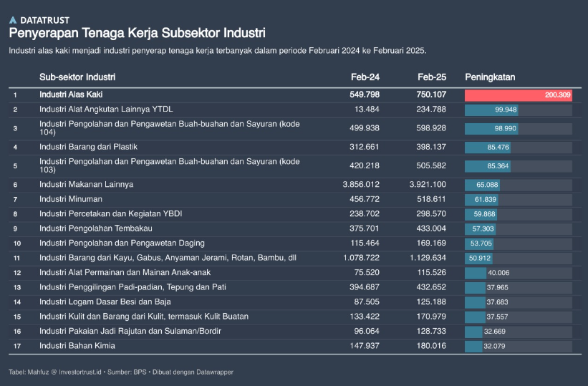Click the 32.079 bar in last row
The image size is (588, 386).
474,346
